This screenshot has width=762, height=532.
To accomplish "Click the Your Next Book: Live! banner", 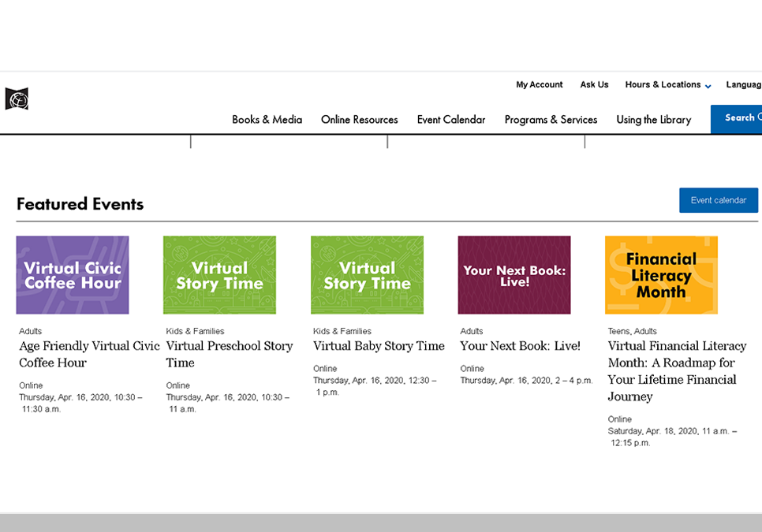I will point(514,274).
